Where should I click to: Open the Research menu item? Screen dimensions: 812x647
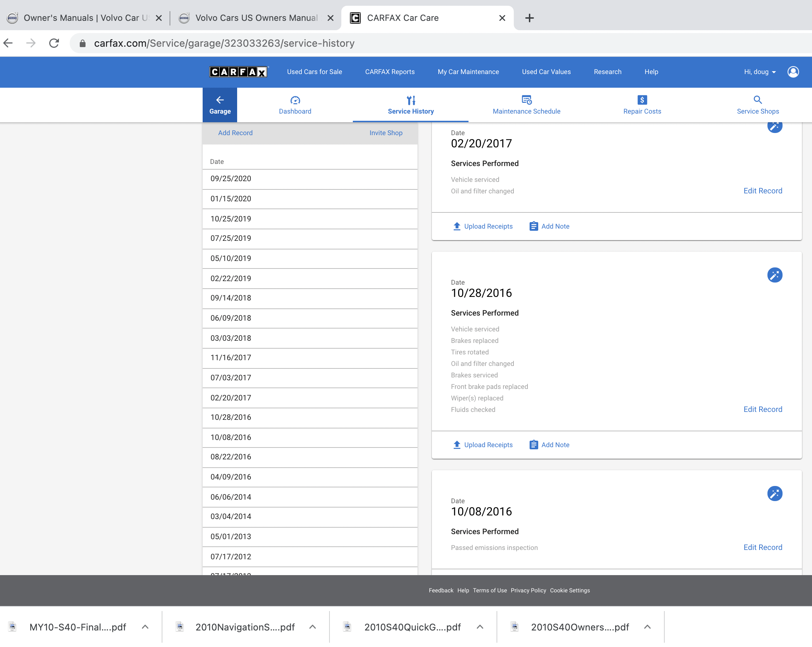coord(608,72)
